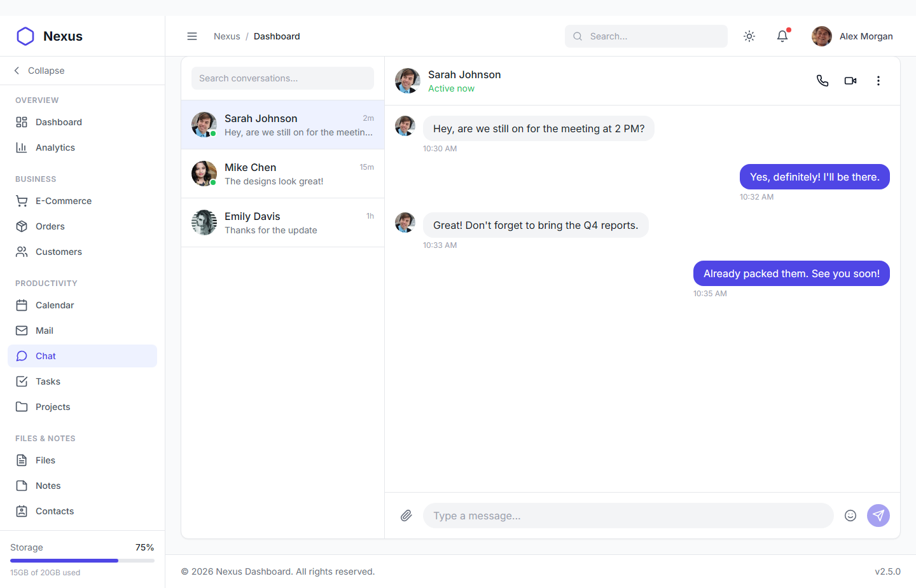The image size is (916, 588).
Task: Click the Orders box icon
Action: pos(22,226)
